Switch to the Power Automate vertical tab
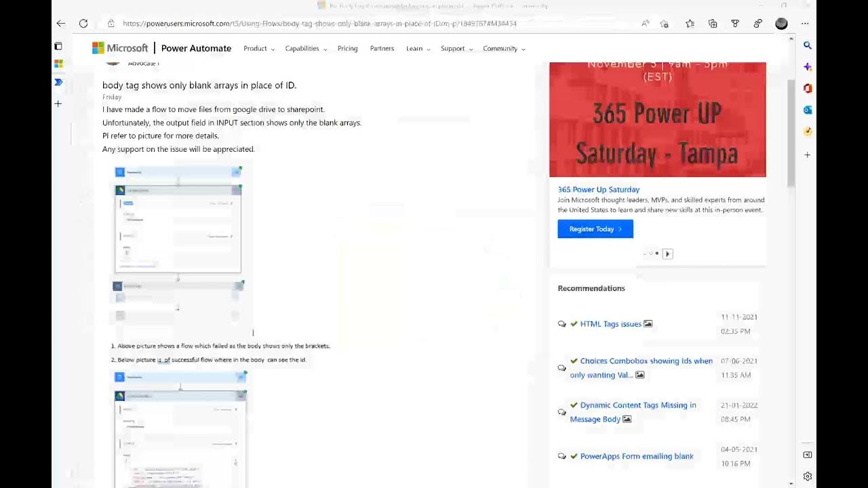This screenshot has height=488, width=868. (58, 82)
